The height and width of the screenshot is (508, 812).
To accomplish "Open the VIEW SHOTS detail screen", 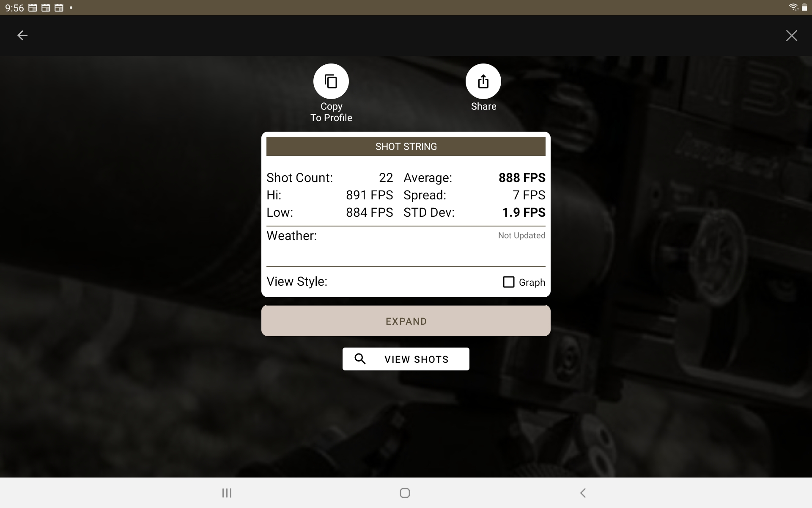I will point(406,358).
